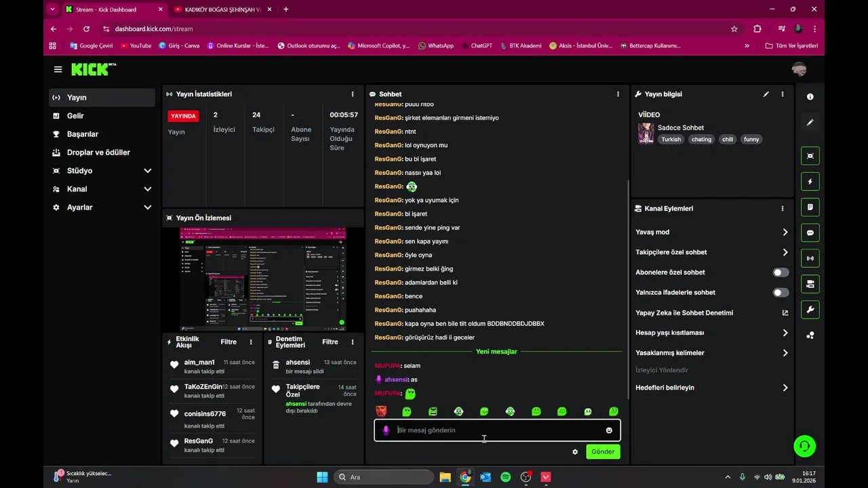868x488 pixels.
Task: Click the funny tag in stream info
Action: (751, 140)
